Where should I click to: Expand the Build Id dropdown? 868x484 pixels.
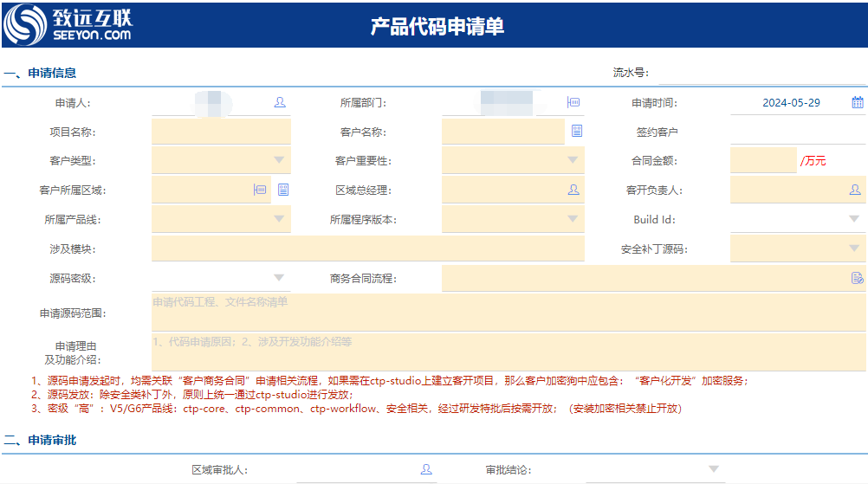tap(854, 219)
